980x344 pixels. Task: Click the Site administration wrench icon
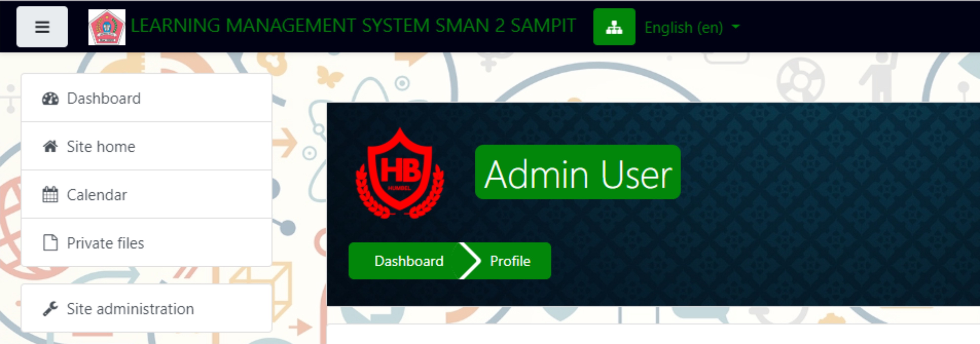click(x=50, y=309)
